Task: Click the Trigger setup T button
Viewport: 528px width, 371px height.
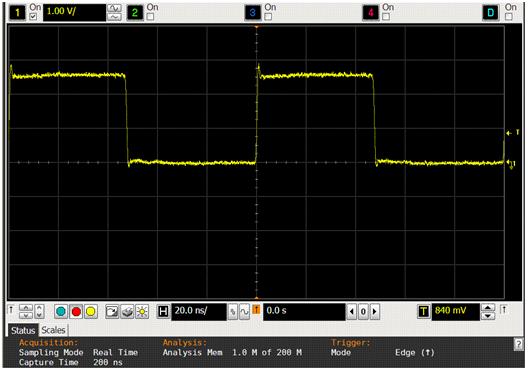Action: pos(424,311)
